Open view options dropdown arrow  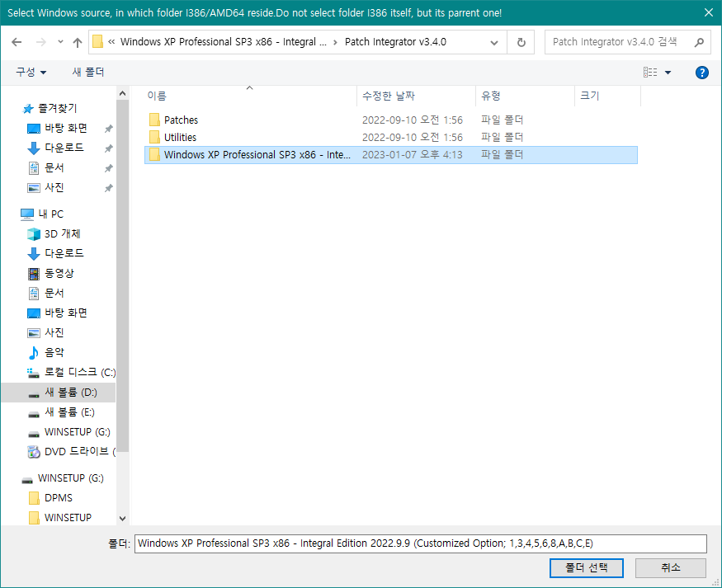(668, 73)
